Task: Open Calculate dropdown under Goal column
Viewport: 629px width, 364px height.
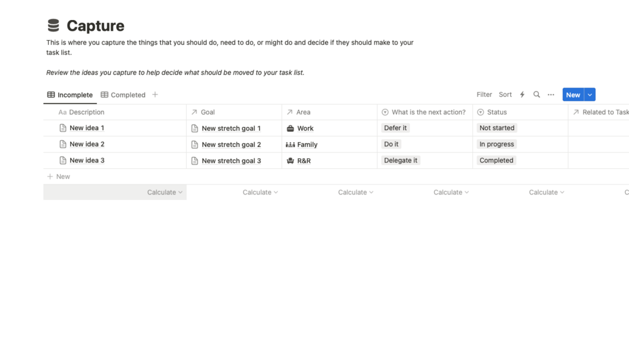Action: click(x=260, y=193)
